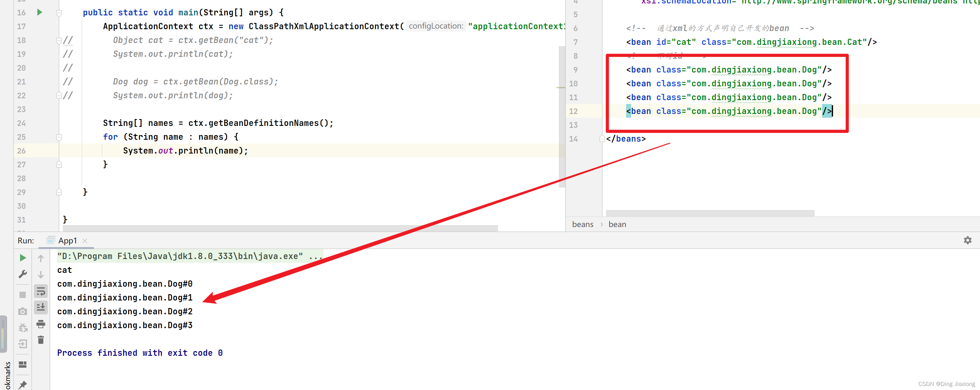Click the Dog bean on XML line 9
The image size is (980, 390).
tap(728, 70)
